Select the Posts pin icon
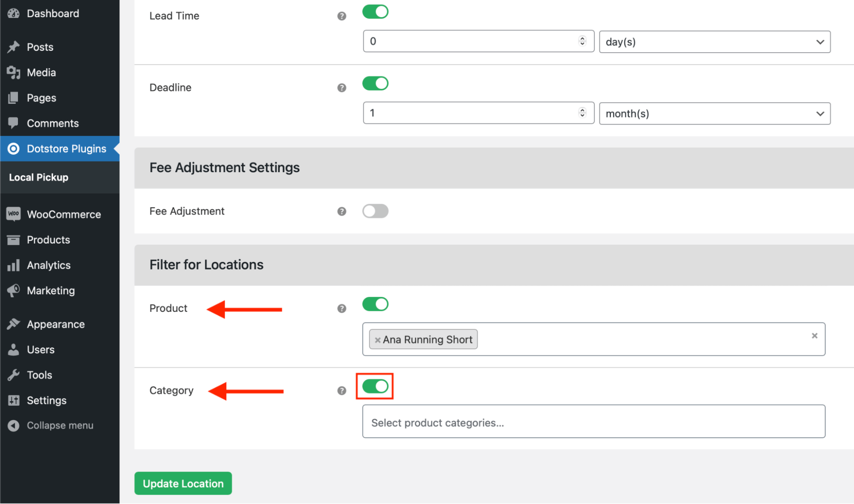This screenshot has height=504, width=854. (x=13, y=47)
